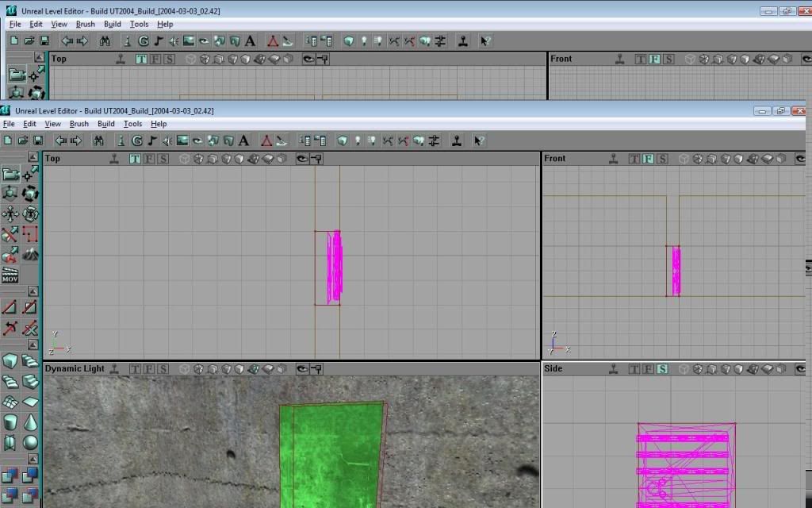Click the Sphere brush builder
Screen dimensions: 812x508
pos(30,442)
